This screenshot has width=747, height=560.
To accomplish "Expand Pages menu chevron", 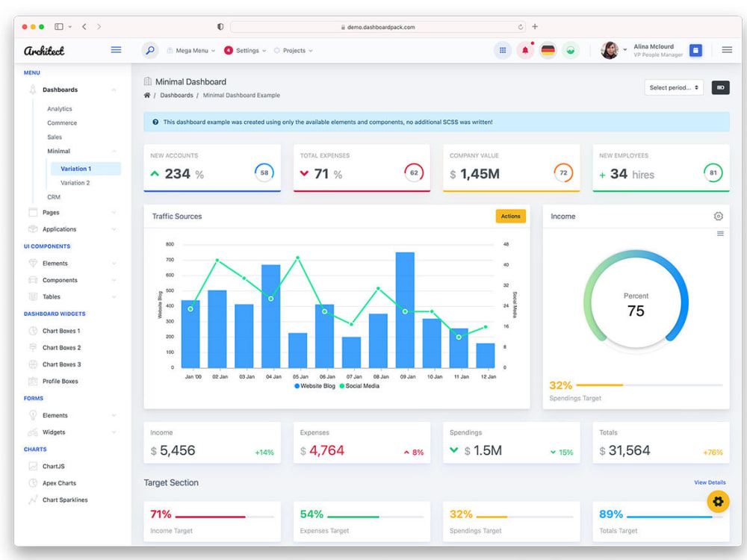I will pyautogui.click(x=114, y=212).
